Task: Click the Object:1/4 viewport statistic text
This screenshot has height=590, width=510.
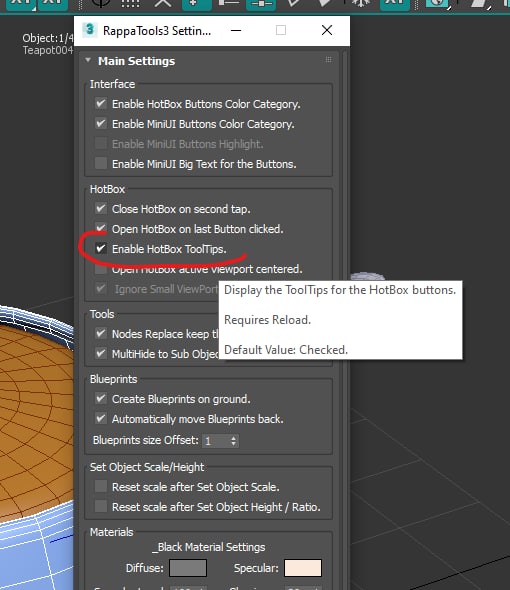Action: (48, 38)
